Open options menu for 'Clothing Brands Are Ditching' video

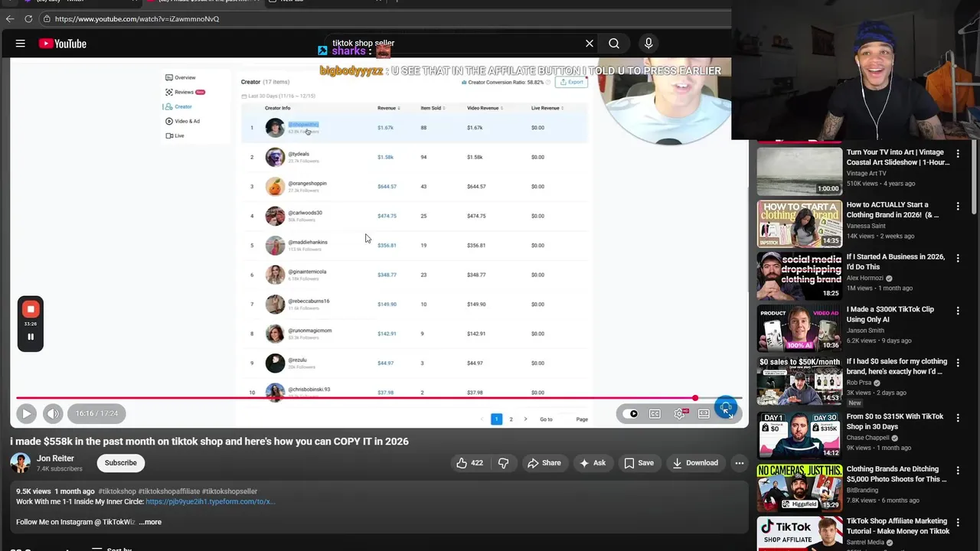click(x=958, y=470)
